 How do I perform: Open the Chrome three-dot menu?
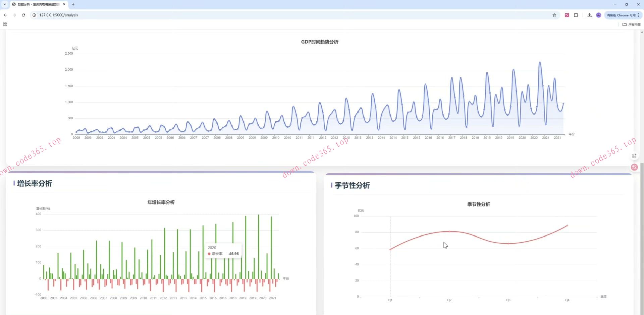pos(639,15)
